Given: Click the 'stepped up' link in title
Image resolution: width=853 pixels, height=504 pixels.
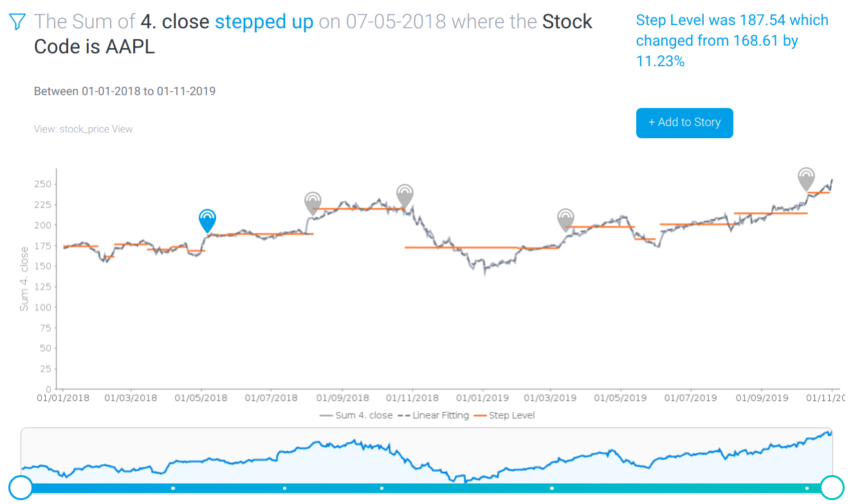Looking at the screenshot, I should [264, 22].
